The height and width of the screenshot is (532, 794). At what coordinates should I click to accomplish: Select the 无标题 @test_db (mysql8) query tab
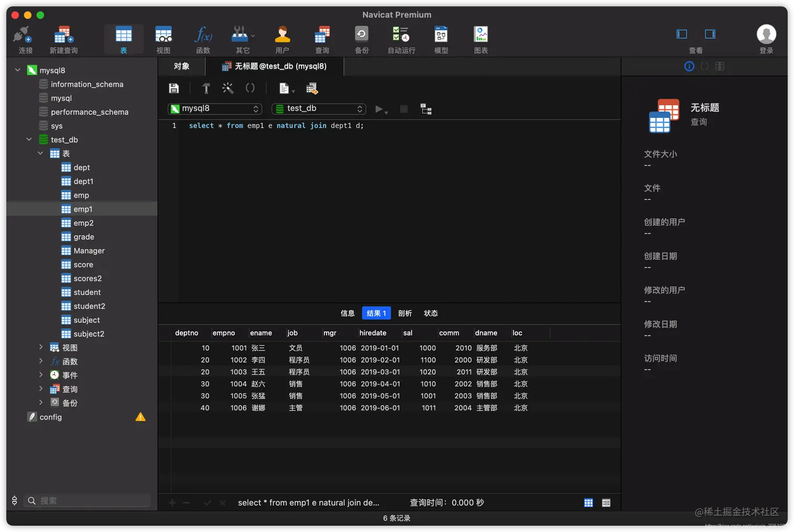pos(275,66)
